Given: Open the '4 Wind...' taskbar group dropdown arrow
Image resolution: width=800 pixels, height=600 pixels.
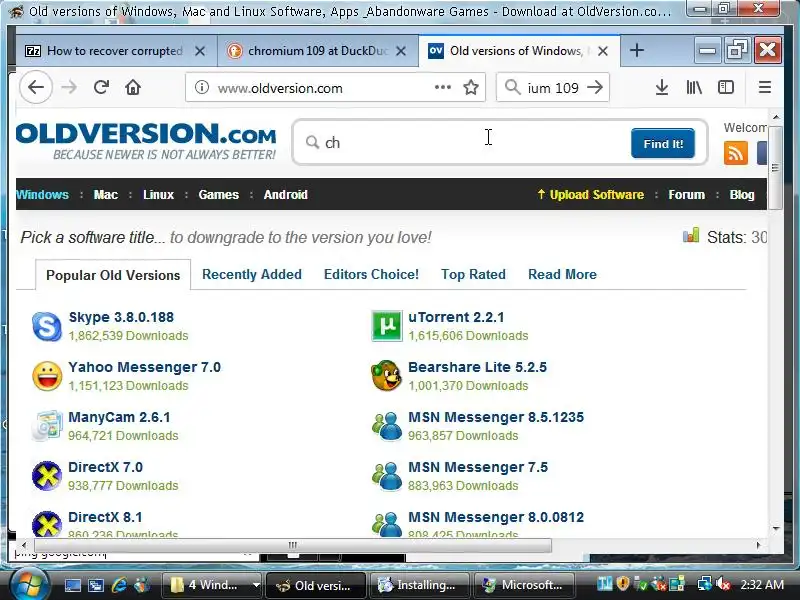Looking at the screenshot, I should pos(256,585).
